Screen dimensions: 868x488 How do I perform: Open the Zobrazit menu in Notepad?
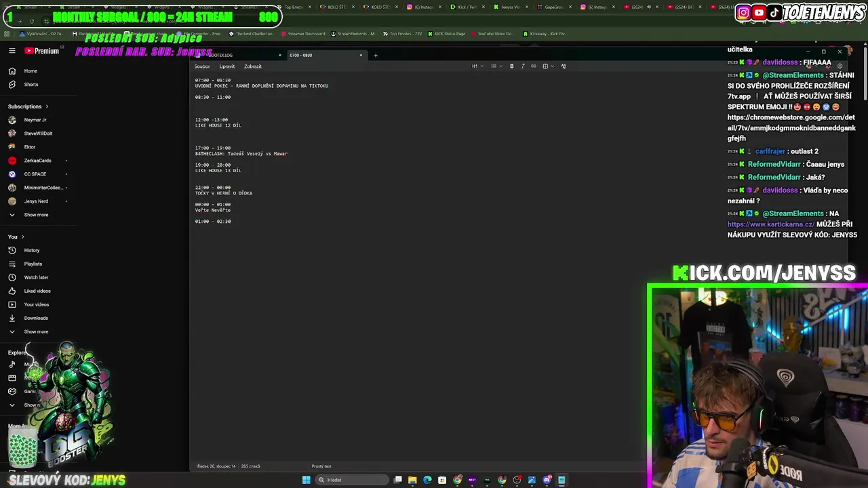point(253,66)
